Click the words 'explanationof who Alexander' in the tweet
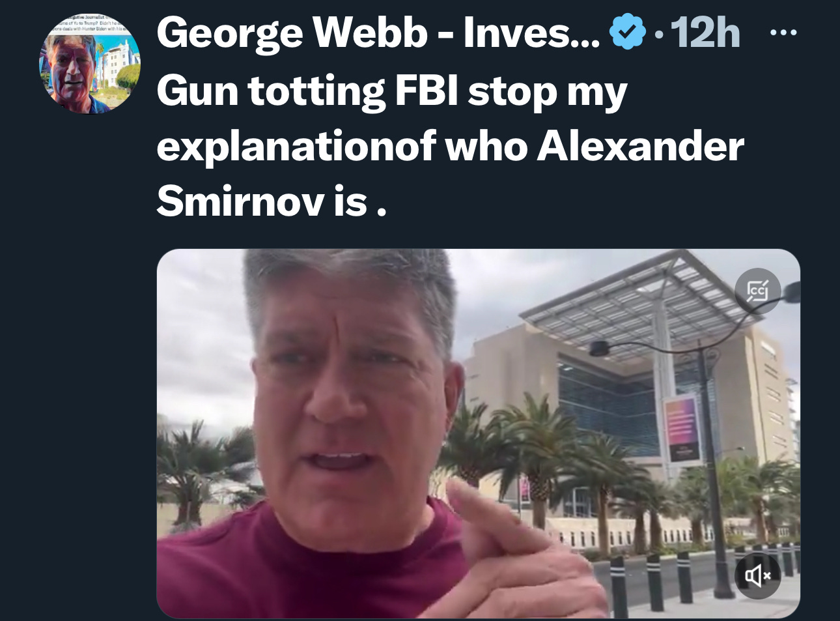840x621 pixels. (450, 146)
